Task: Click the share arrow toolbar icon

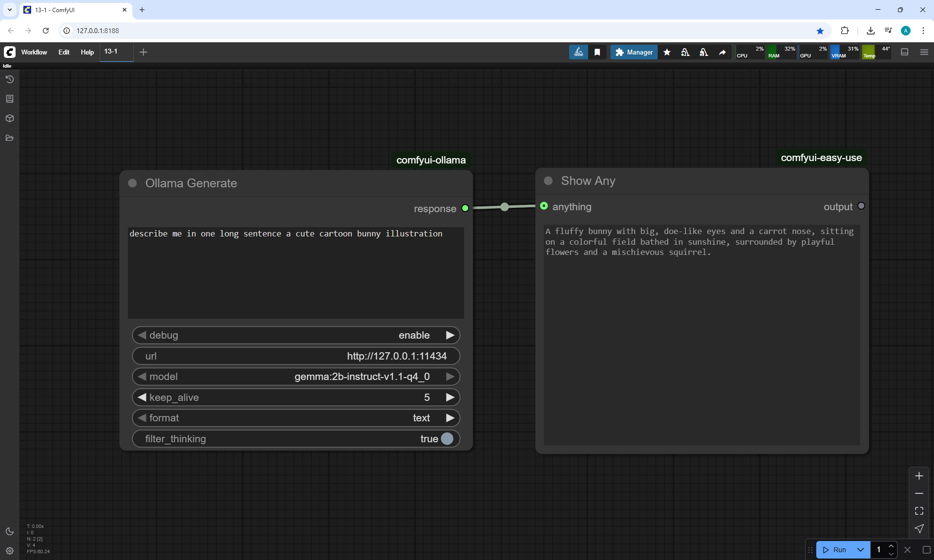Action: pyautogui.click(x=722, y=52)
